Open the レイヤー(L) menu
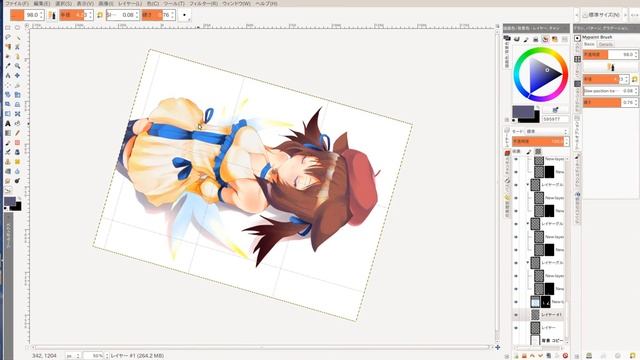Viewport: 640px width, 360px height. 130,3
